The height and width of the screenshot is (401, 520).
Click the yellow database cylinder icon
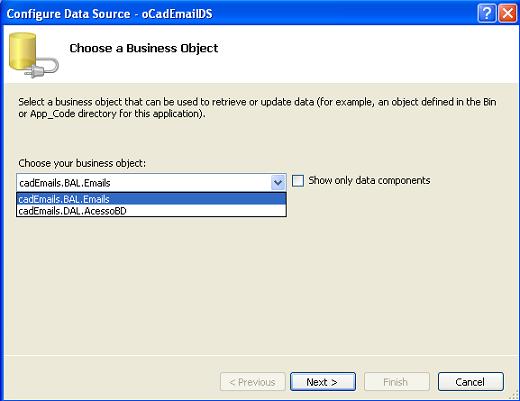pyautogui.click(x=22, y=51)
